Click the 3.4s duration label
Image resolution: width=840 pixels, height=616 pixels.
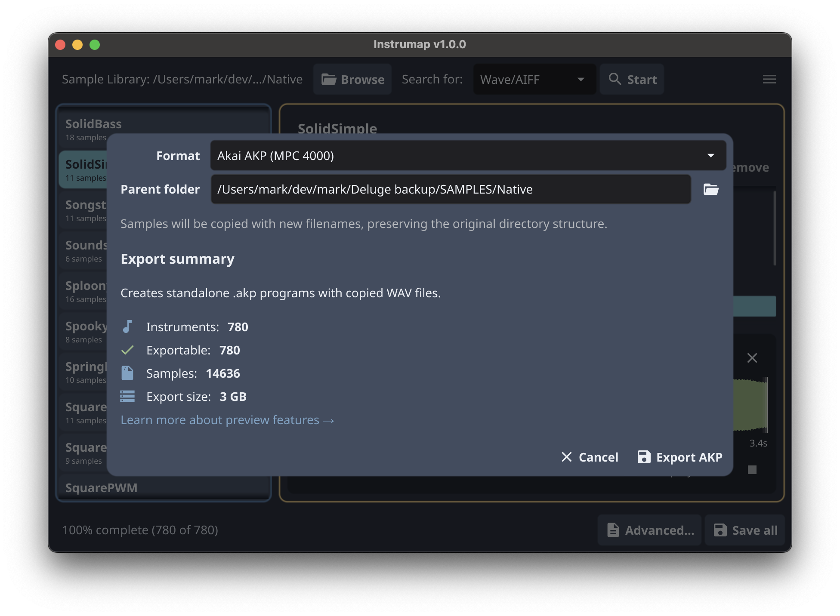click(758, 443)
